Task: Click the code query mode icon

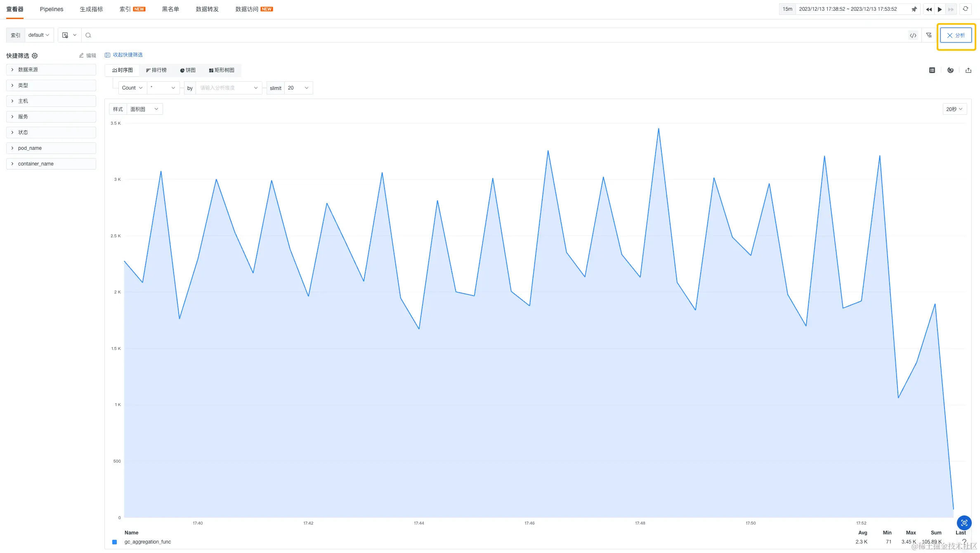Action: (913, 35)
